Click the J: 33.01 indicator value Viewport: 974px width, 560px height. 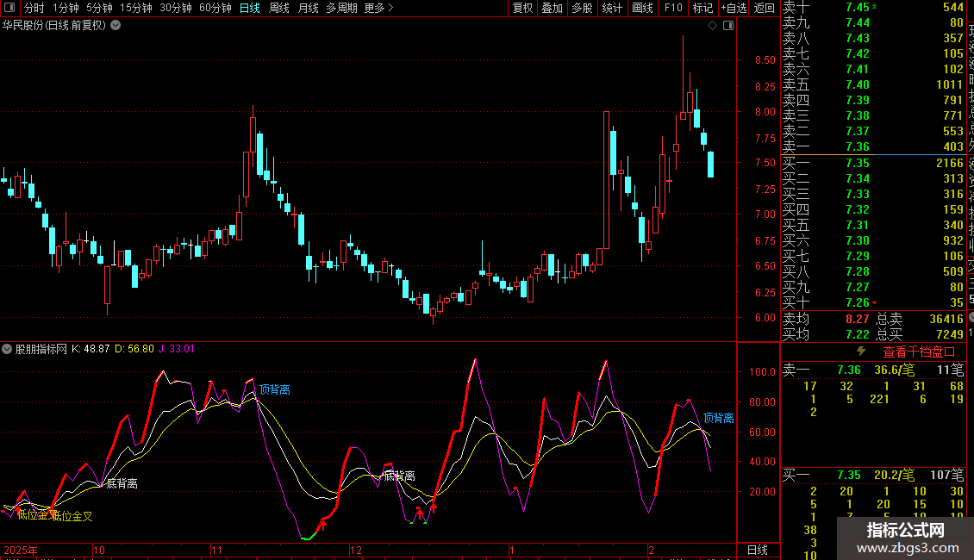177,349
